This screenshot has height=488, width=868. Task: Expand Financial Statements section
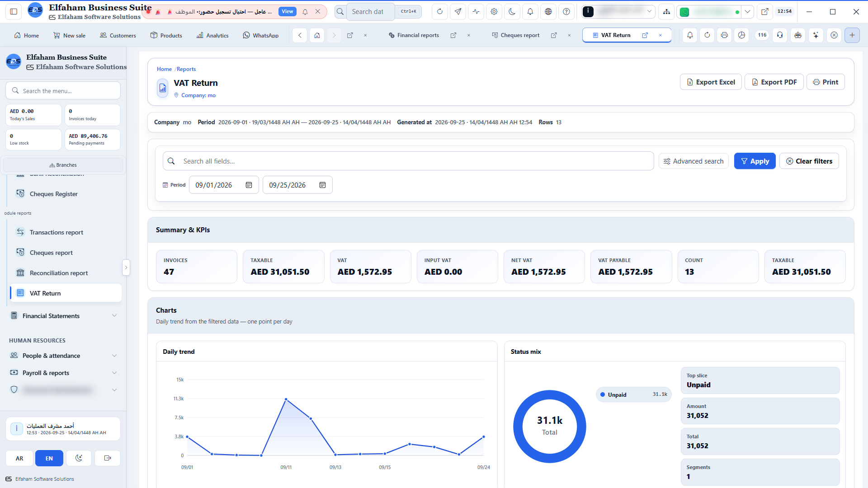(63, 316)
